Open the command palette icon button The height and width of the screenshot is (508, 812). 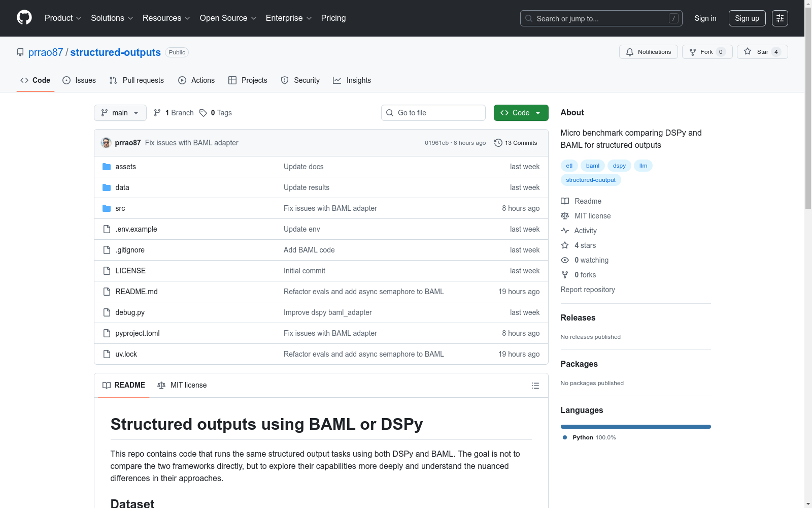780,18
